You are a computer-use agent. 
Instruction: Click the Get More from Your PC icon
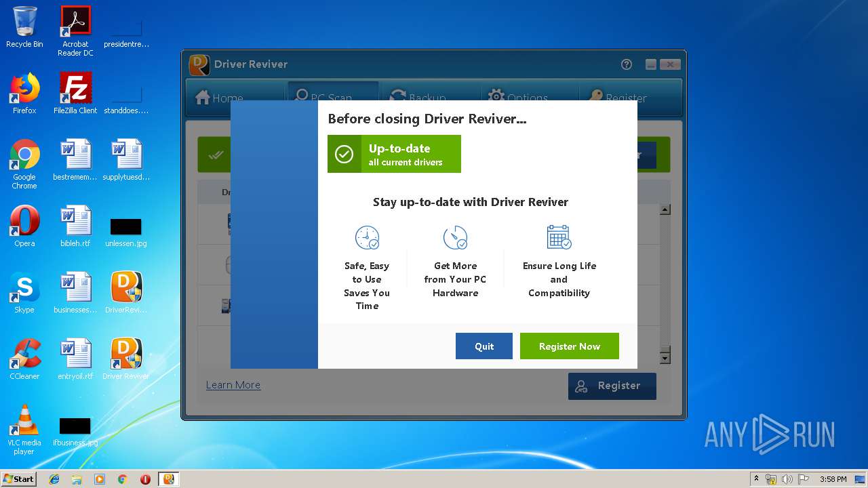(x=455, y=238)
